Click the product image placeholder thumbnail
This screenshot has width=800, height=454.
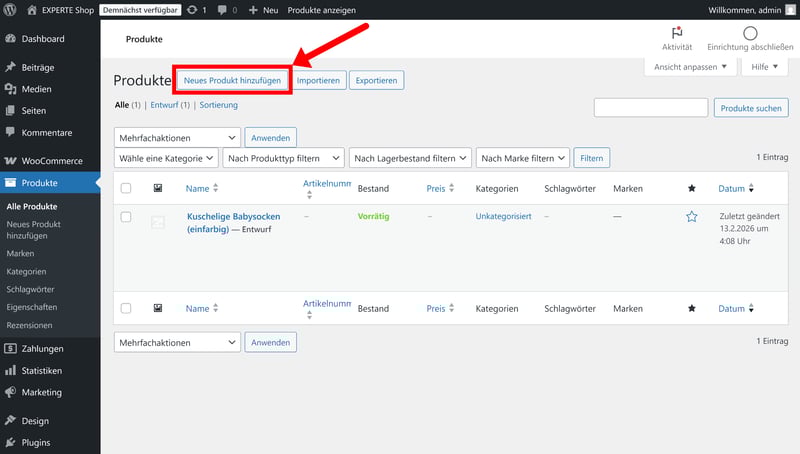pos(158,222)
